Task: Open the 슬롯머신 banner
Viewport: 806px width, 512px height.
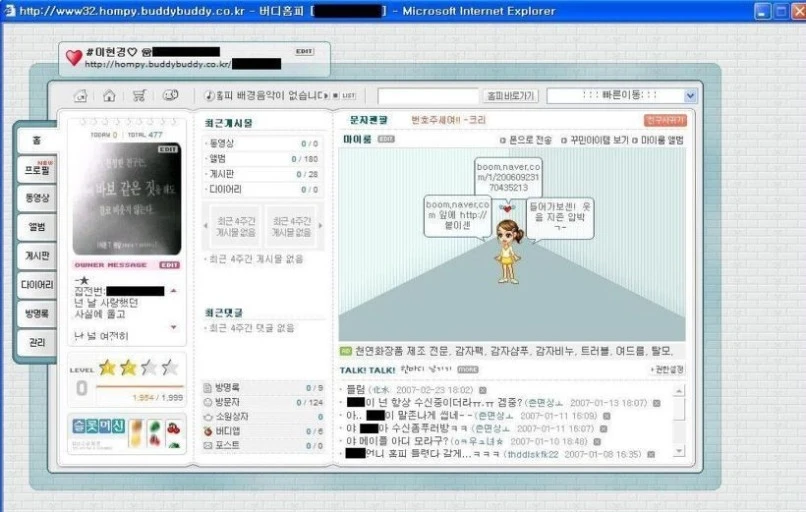Action: point(126,432)
